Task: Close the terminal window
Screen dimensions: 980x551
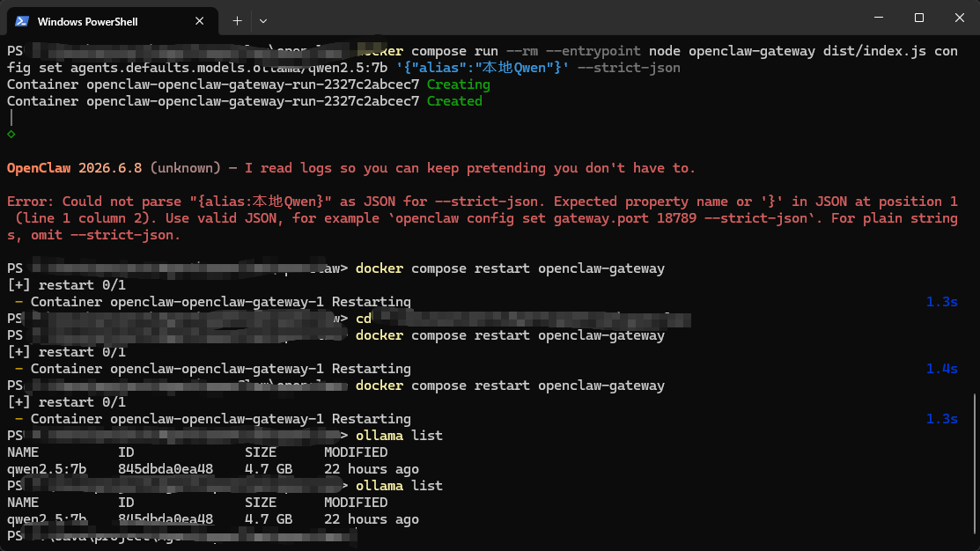Action: pyautogui.click(x=960, y=18)
